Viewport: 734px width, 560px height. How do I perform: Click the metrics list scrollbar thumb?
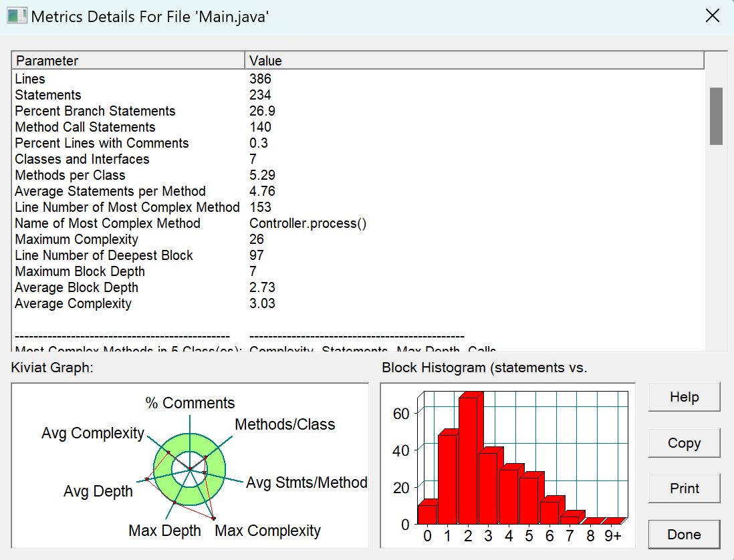click(716, 116)
